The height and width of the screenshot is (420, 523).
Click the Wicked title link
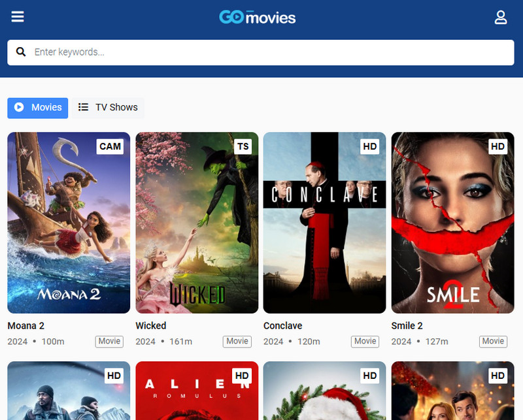pos(151,326)
